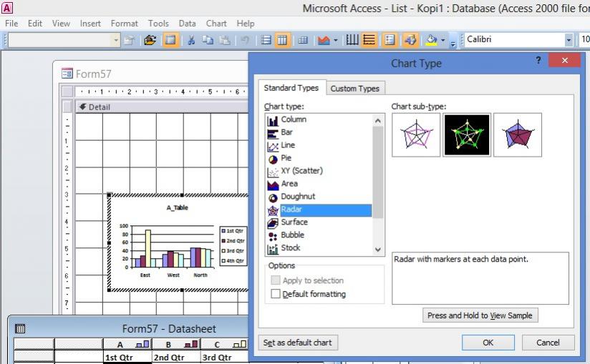
Task: Click the Fill Color paint bucket icon
Action: coord(431,39)
